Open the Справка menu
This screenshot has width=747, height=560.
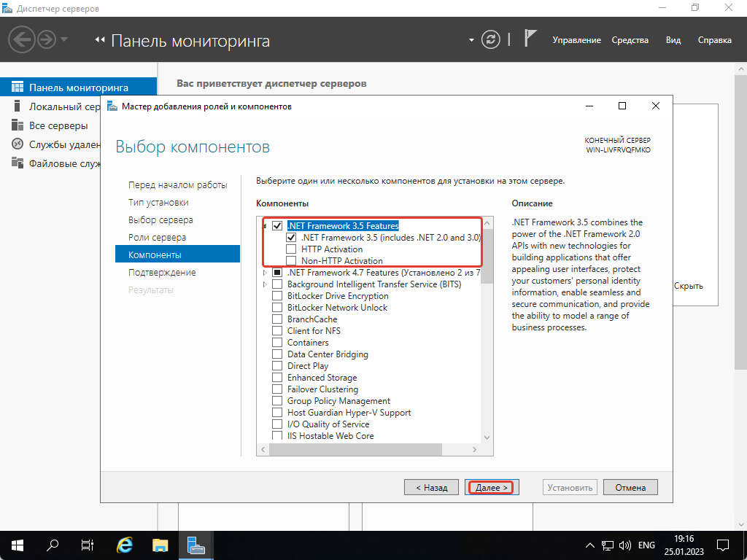[x=715, y=40]
